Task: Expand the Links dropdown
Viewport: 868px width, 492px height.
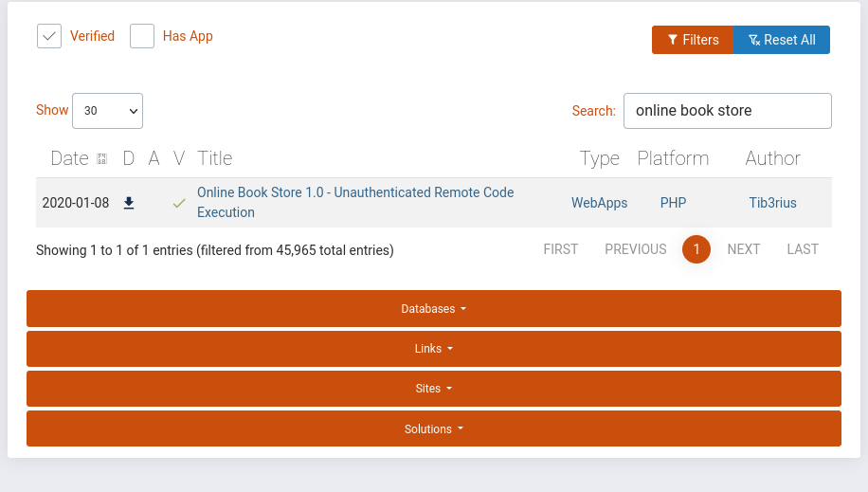Action: 433,349
